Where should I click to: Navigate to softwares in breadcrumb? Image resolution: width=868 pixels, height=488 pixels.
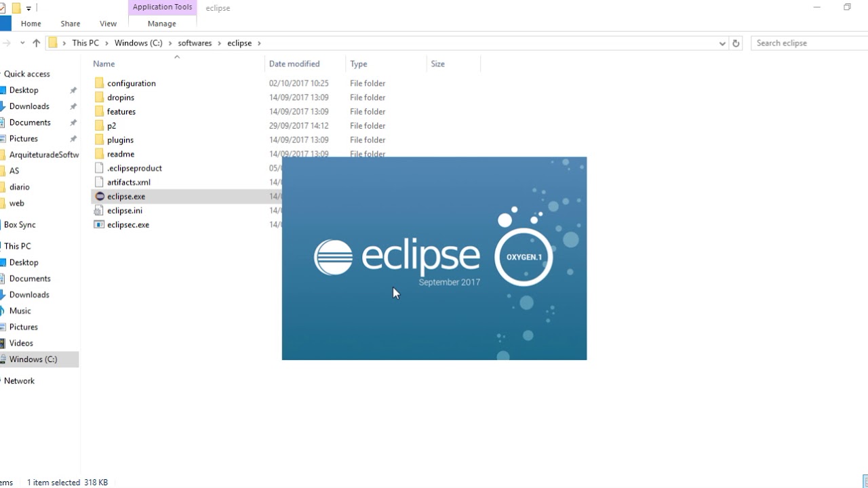coord(195,43)
